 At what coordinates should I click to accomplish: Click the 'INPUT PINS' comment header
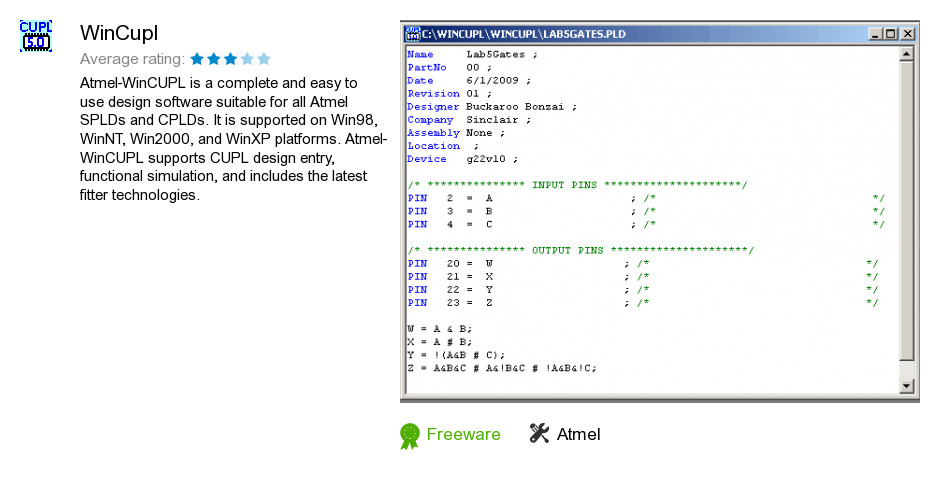[x=577, y=185]
